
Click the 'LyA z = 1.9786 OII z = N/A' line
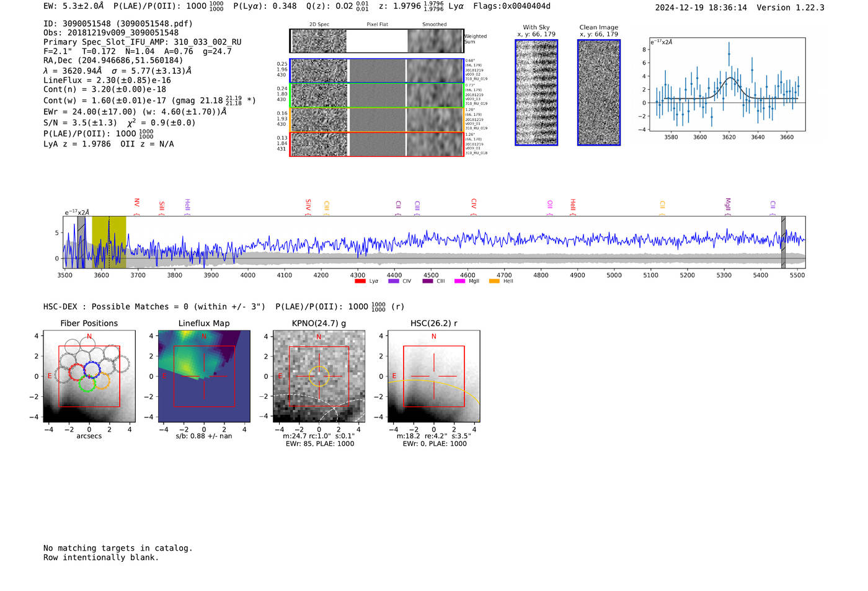108,144
